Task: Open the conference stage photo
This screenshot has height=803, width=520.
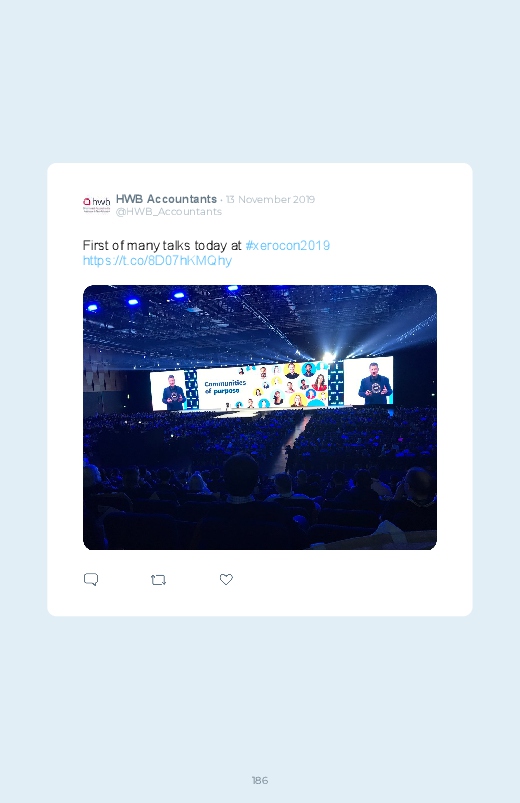Action: click(260, 417)
